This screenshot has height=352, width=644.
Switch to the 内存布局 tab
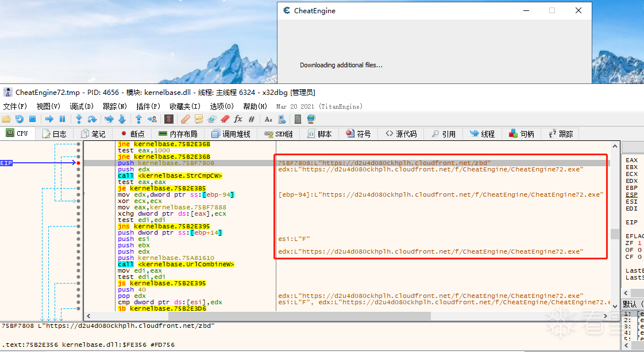point(178,134)
